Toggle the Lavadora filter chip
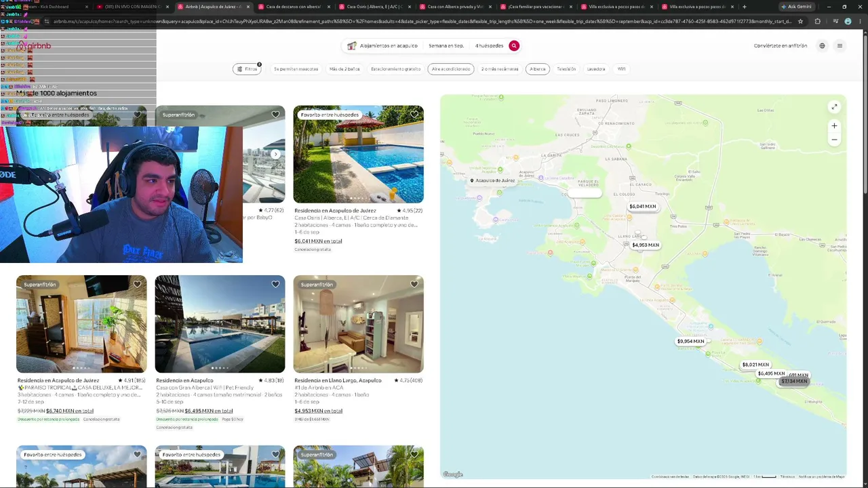This screenshot has height=488, width=868. [596, 69]
